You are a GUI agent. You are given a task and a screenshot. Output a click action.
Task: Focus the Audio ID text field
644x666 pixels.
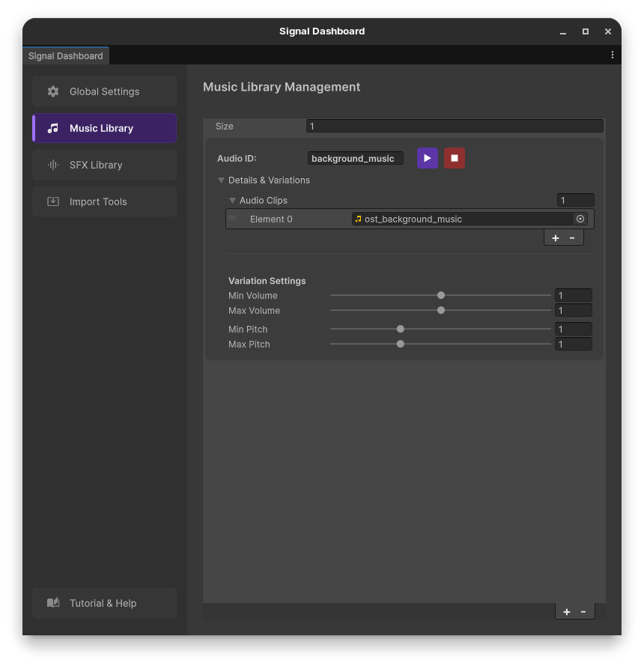356,158
